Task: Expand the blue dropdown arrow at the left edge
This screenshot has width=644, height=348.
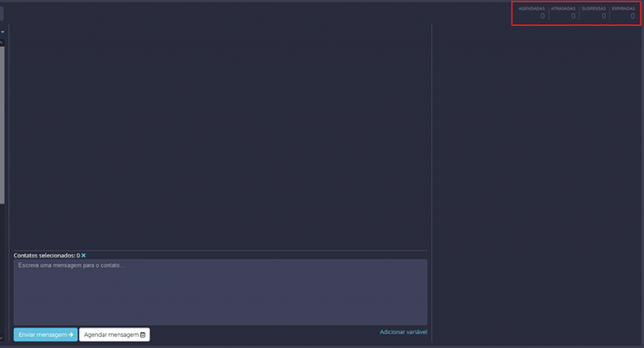Action: point(3,32)
